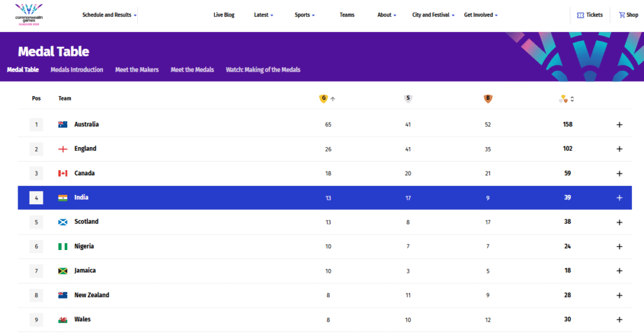Screen dimensions: 644x333
Task: Switch to Meet the Makers tab
Action: (136, 70)
